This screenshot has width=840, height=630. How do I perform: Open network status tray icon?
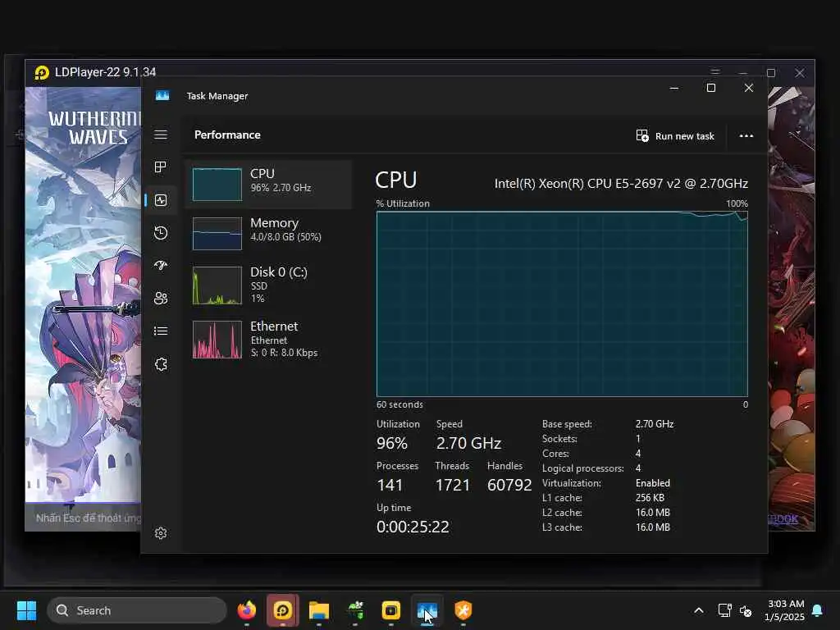[x=724, y=610]
